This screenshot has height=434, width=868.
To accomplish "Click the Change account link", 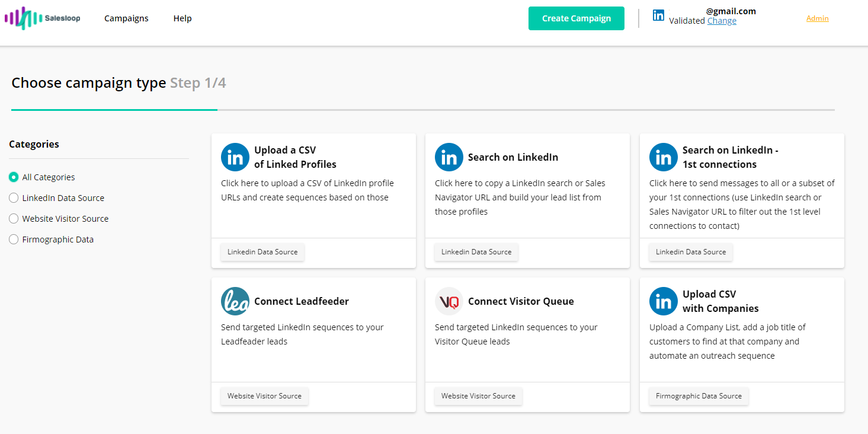I will coord(722,21).
